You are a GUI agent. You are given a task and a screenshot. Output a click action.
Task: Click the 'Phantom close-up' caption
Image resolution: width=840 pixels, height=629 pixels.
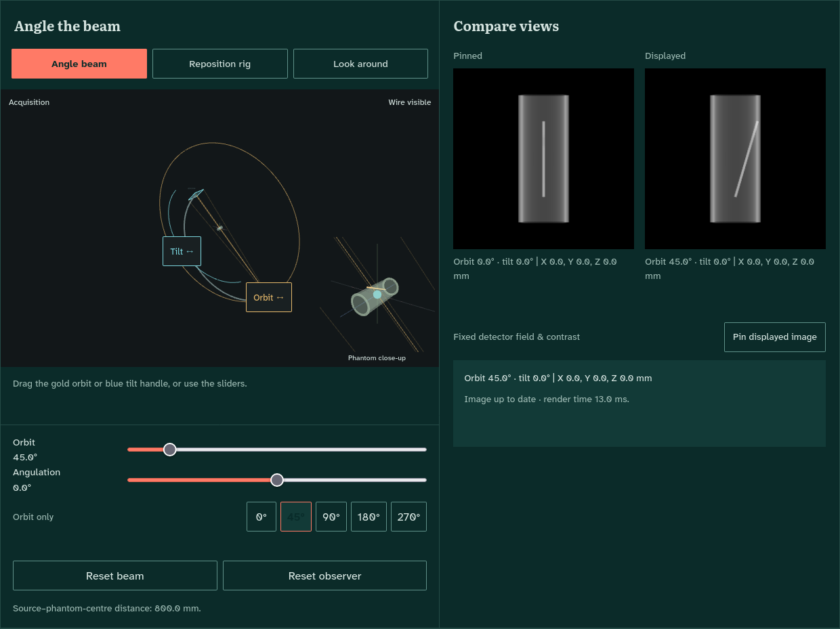tap(377, 357)
